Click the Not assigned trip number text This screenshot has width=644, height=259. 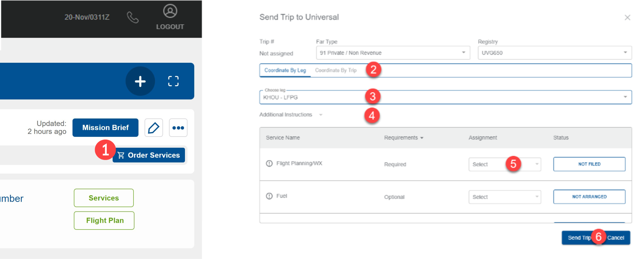coord(276,54)
